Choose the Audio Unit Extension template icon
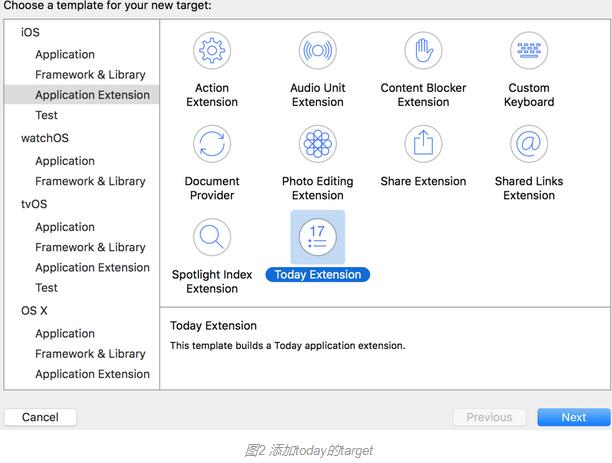 click(318, 50)
